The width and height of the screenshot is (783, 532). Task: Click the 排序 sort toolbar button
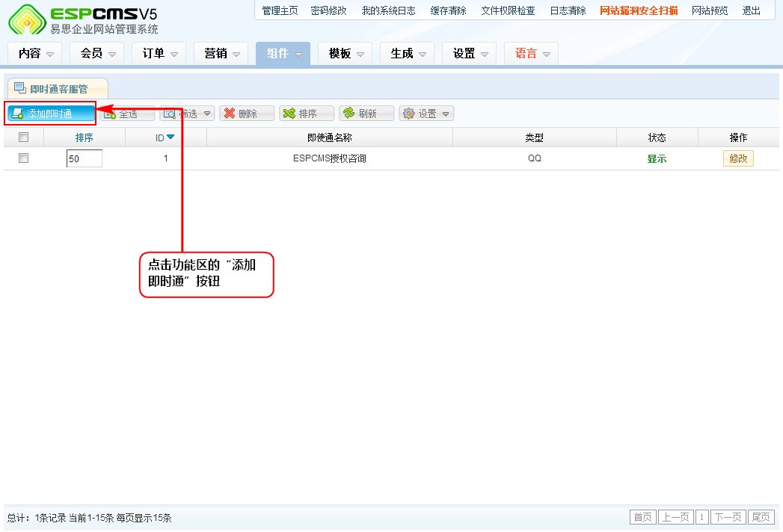tap(306, 114)
